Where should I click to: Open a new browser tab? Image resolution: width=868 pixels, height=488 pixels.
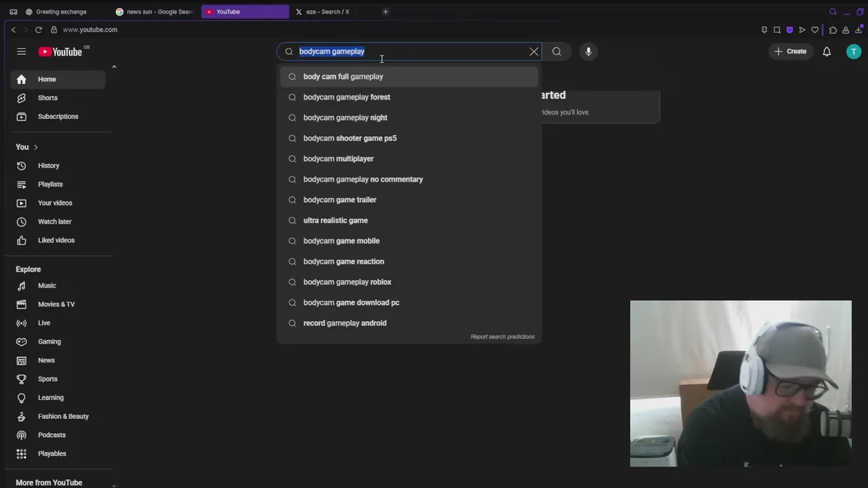385,12
